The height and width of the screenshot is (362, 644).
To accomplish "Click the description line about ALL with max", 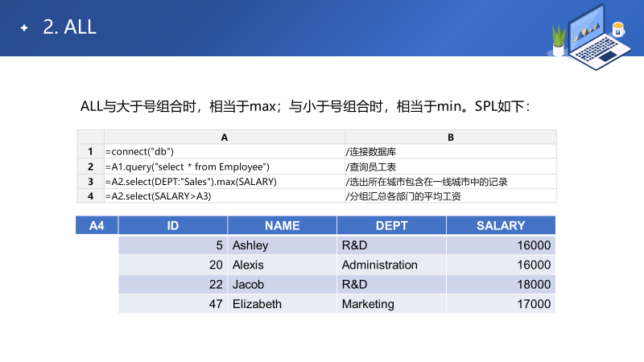I will [305, 106].
